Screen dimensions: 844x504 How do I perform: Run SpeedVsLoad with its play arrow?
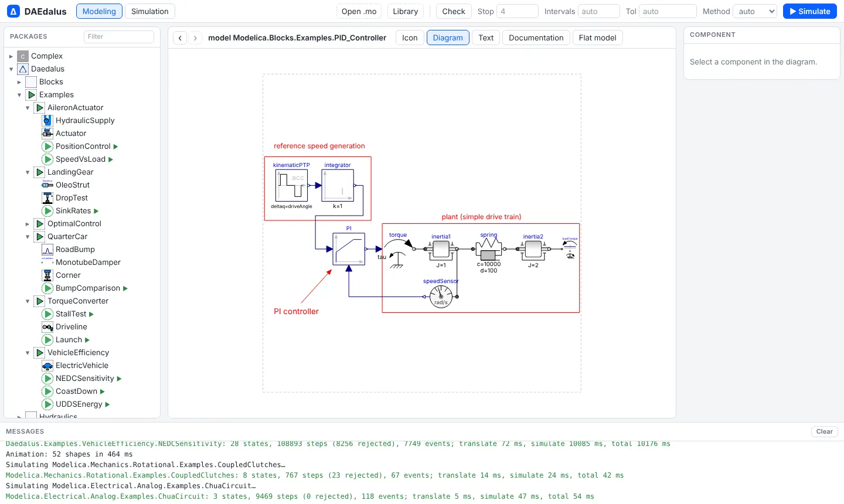111,159
